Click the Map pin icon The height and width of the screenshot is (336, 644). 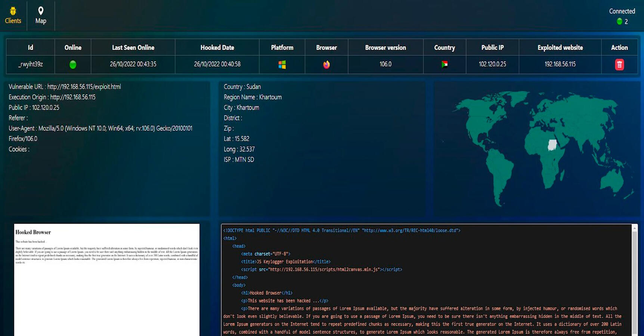(x=41, y=11)
